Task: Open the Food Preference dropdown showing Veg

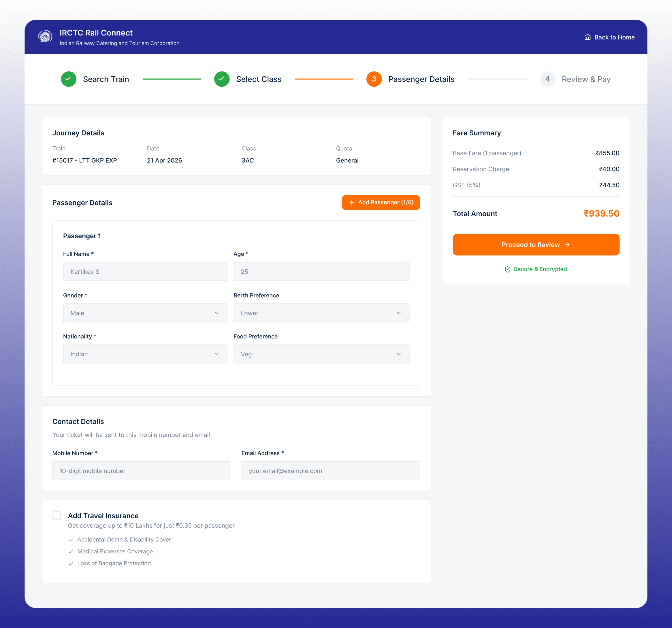Action: point(321,354)
